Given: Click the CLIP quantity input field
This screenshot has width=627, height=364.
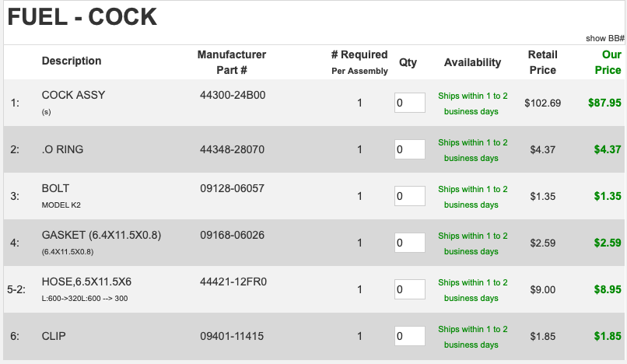Looking at the screenshot, I should [409, 336].
